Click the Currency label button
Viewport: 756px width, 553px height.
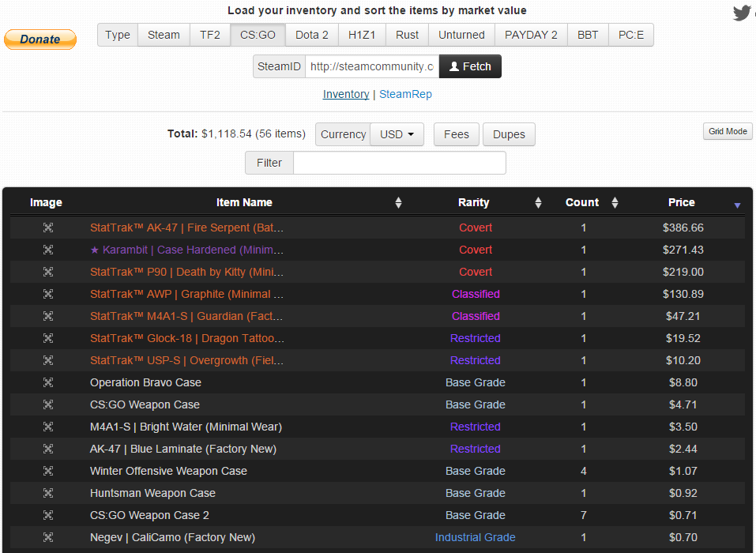pos(344,134)
